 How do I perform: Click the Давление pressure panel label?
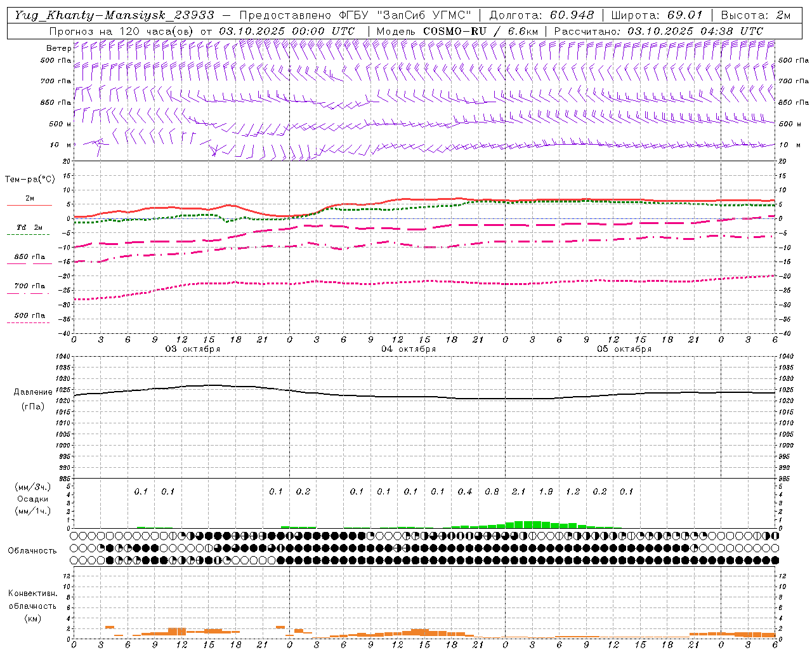[33, 392]
